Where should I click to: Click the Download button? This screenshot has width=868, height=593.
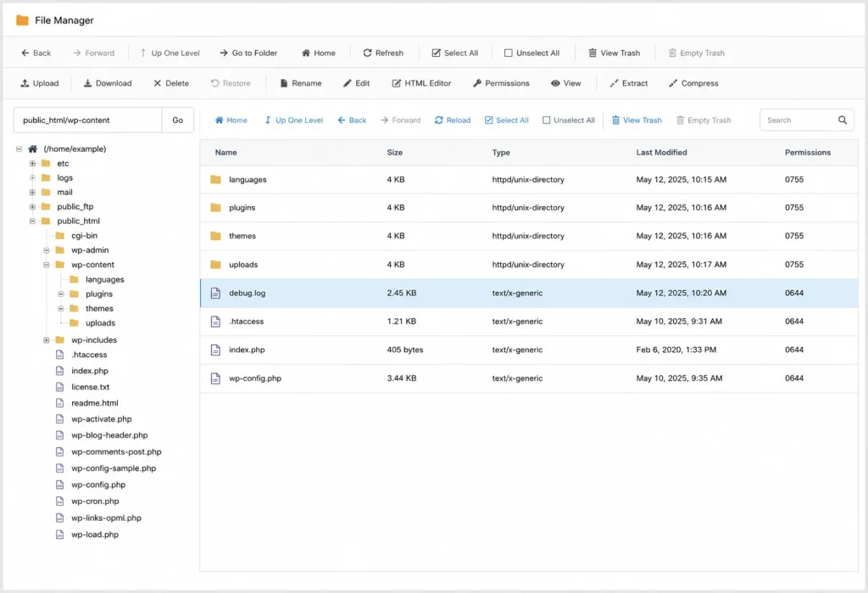pos(108,83)
